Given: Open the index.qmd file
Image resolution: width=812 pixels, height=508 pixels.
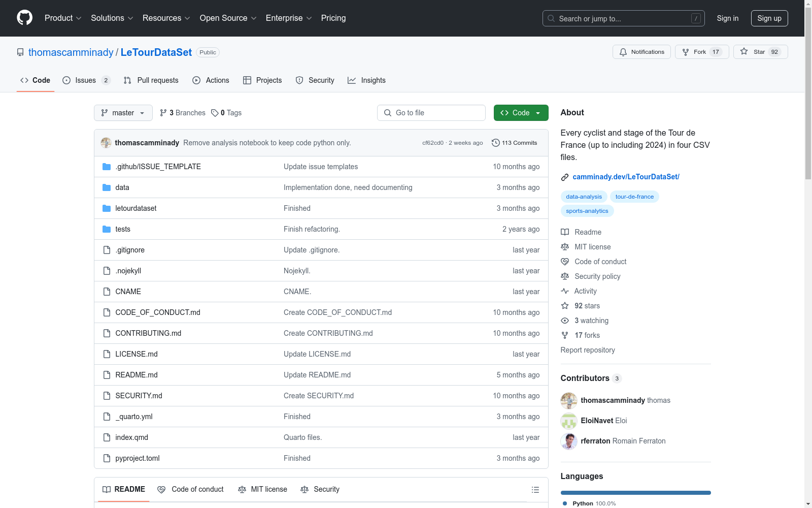Looking at the screenshot, I should (x=132, y=437).
